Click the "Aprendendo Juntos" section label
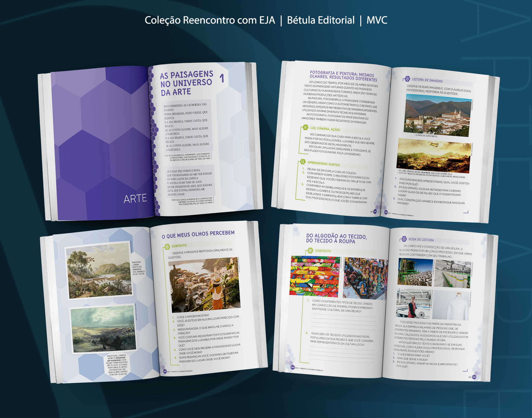This screenshot has height=418, width=532. pyautogui.click(x=324, y=163)
